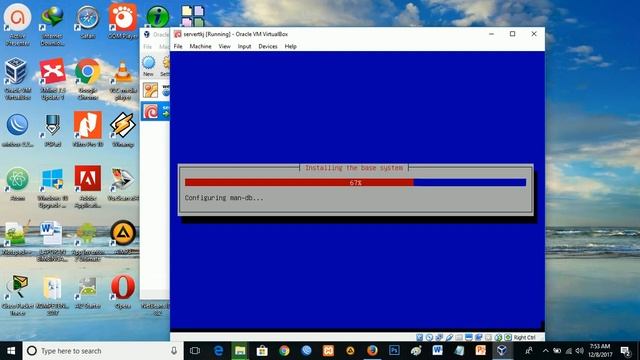Open the Help menu in VM window
This screenshot has height=360, width=640.
click(x=291, y=47)
